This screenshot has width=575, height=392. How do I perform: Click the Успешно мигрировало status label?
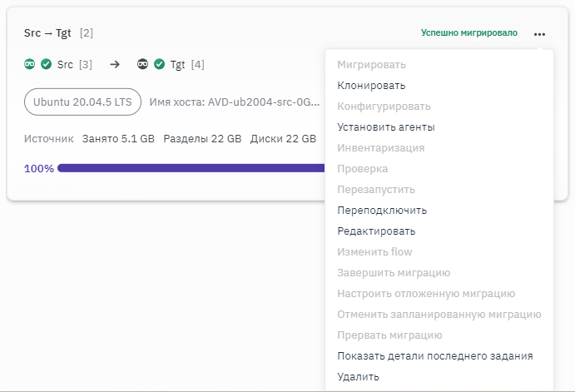[x=468, y=33]
